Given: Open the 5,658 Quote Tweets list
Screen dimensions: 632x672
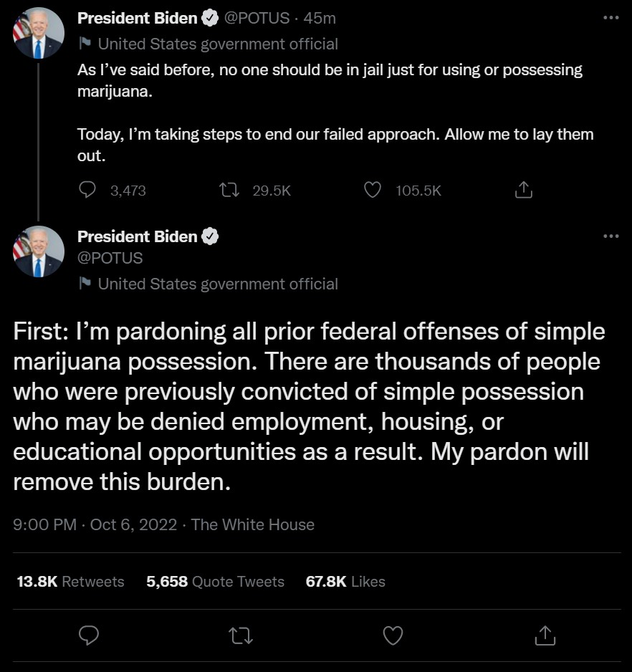Looking at the screenshot, I should pyautogui.click(x=215, y=582).
